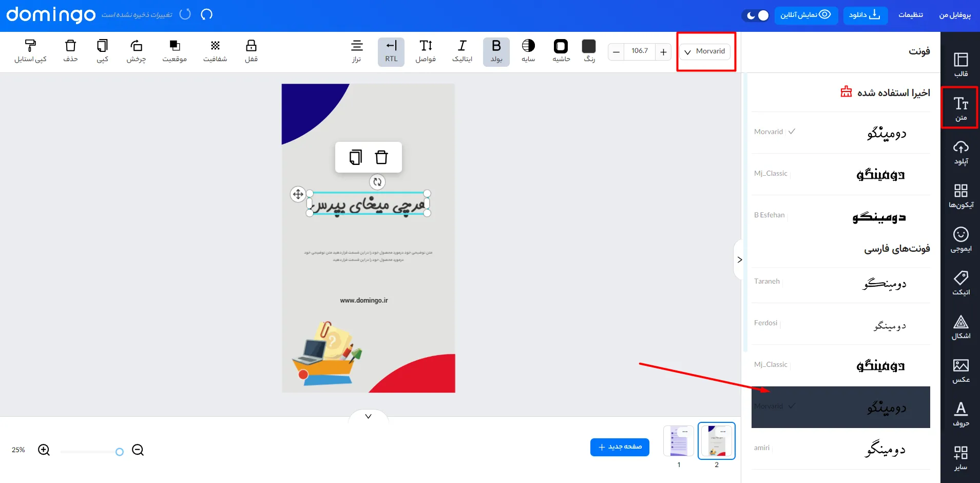
Task: Click the rotate handle above text box
Action: point(377,181)
